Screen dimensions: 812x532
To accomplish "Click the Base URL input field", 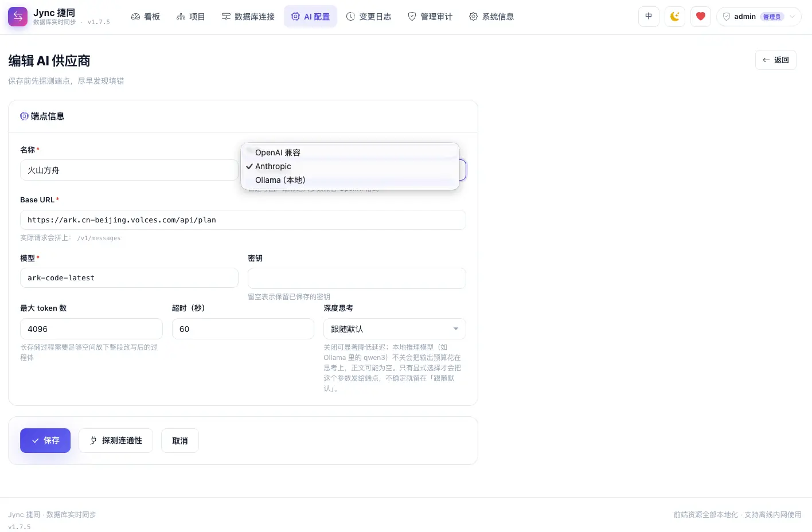I will pyautogui.click(x=243, y=220).
